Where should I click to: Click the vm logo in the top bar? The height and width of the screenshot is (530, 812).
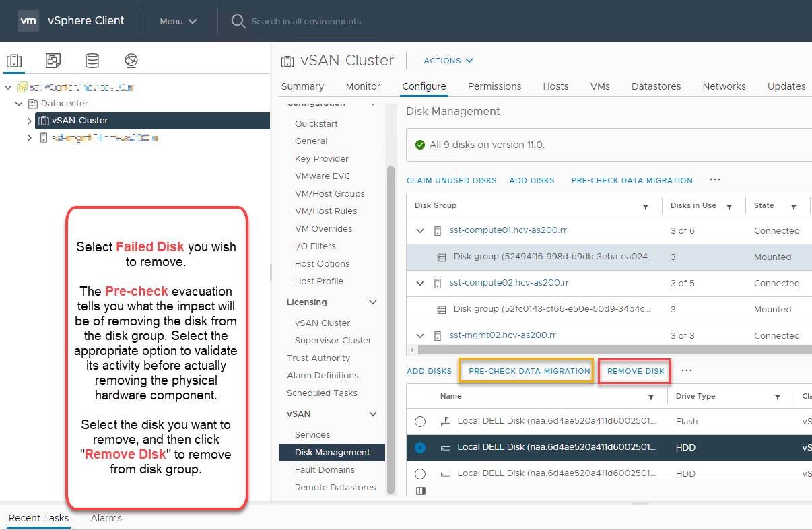click(x=28, y=20)
